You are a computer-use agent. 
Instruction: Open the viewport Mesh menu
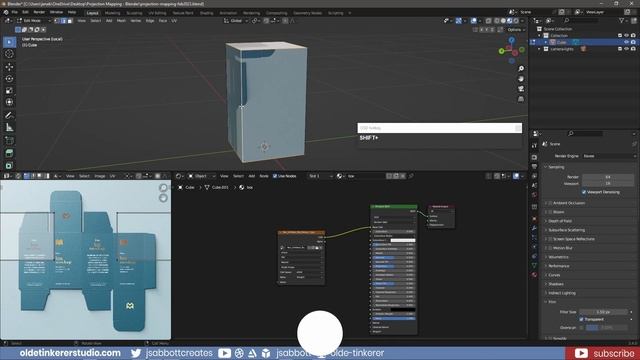coord(121,20)
